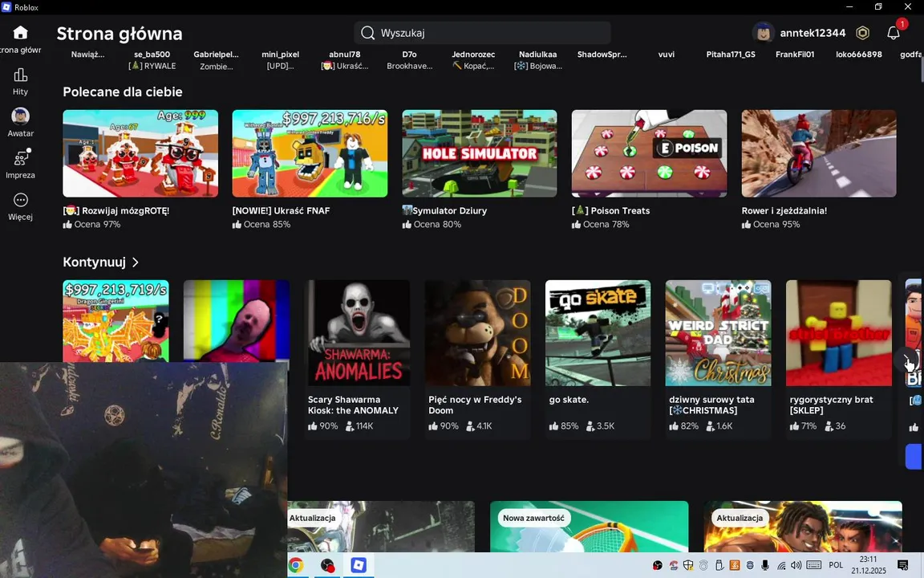Open the volume speaker tray icon
The image size is (924, 578).
tap(796, 565)
